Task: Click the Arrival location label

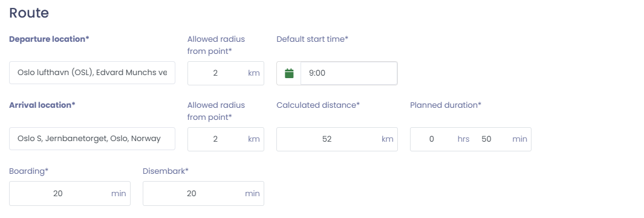Action: [42, 105]
